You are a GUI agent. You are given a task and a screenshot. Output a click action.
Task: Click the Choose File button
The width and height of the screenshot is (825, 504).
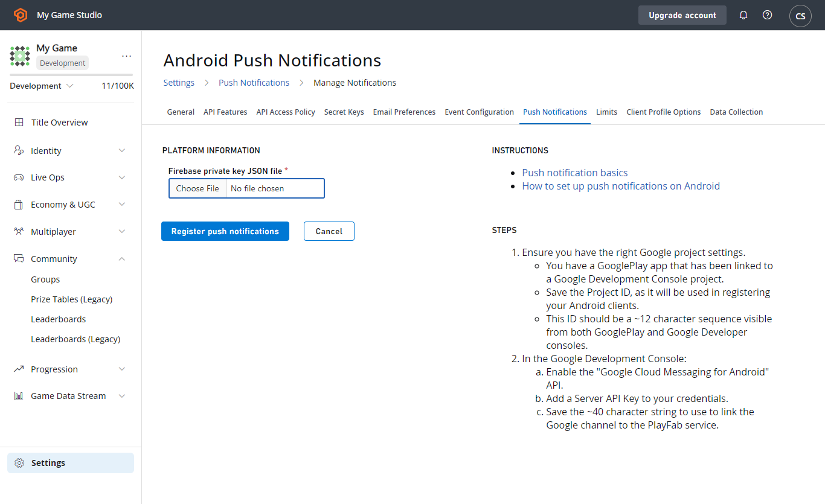197,188
